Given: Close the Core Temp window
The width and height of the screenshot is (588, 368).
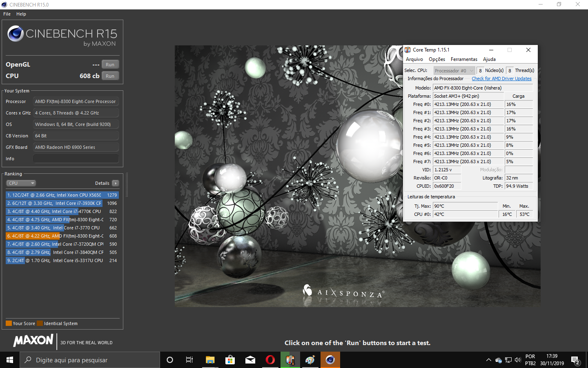Looking at the screenshot, I should [x=528, y=50].
